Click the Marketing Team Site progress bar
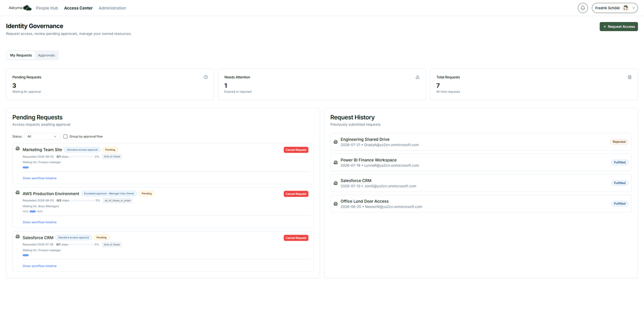Viewport: 644px width, 314px height. (81, 157)
